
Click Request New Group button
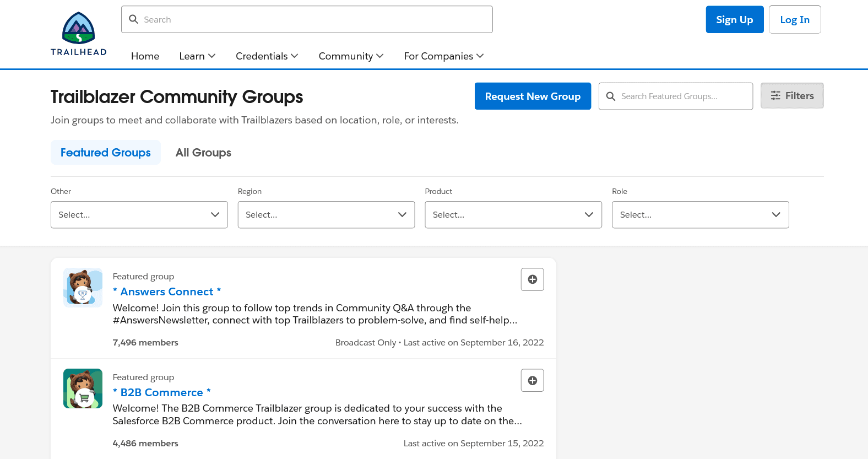(533, 96)
